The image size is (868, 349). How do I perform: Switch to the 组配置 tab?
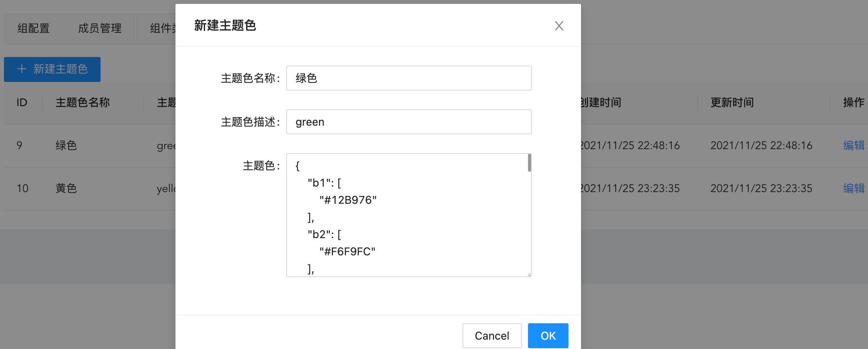(34, 28)
